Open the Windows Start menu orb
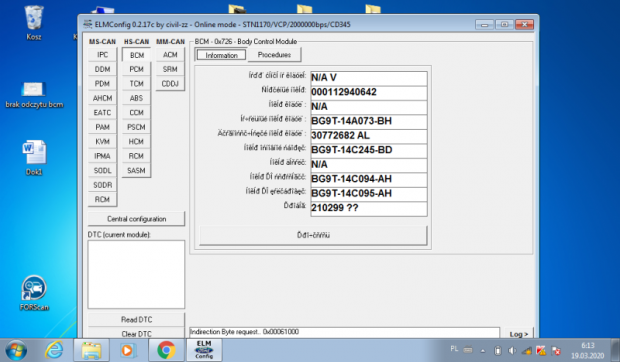Viewport: 620px width, 362px height. coord(16,350)
